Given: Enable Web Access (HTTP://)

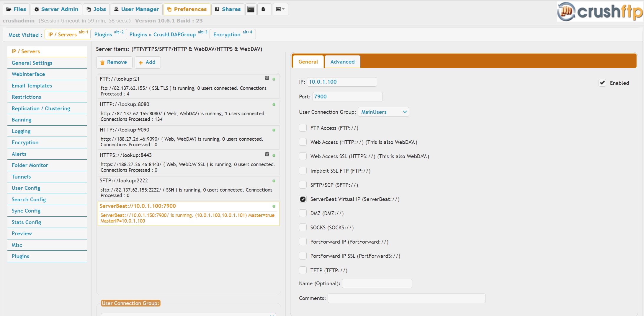Looking at the screenshot, I should coord(303,142).
